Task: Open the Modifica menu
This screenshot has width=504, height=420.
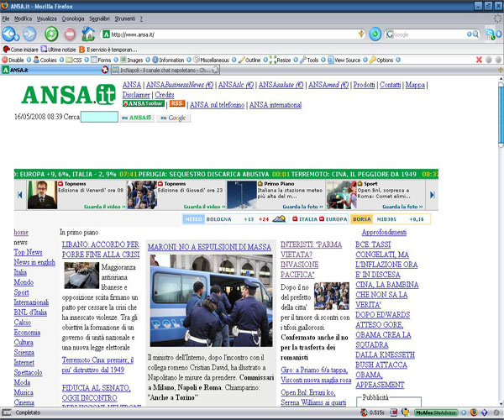Action: (x=23, y=18)
